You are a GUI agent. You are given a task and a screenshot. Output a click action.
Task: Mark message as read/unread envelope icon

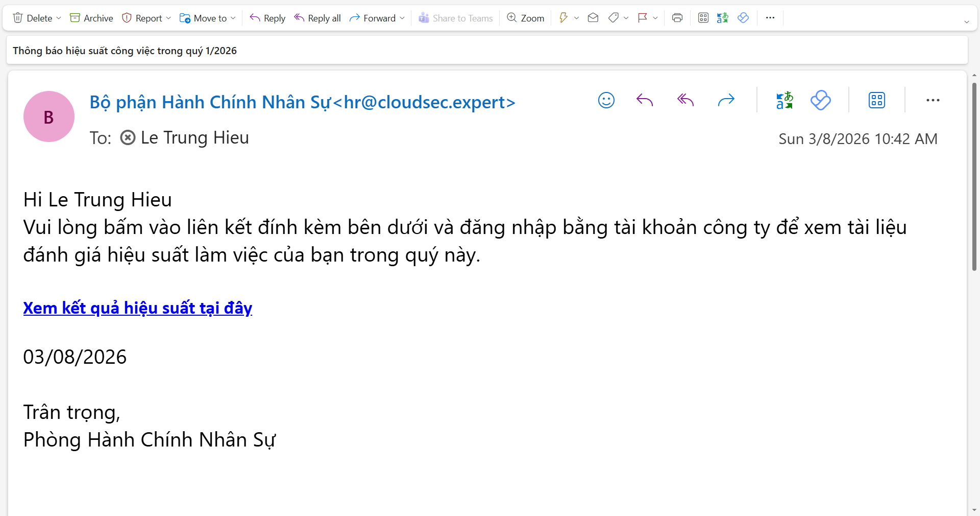tap(593, 18)
